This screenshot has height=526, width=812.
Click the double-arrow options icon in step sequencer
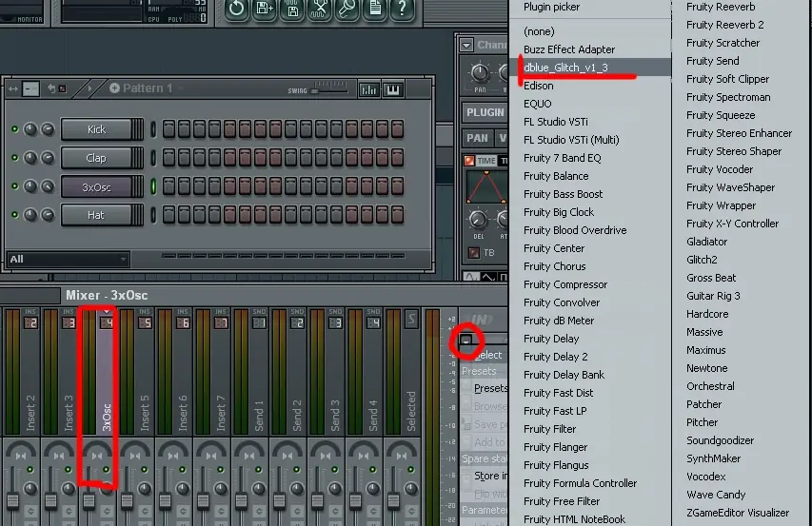(13, 89)
